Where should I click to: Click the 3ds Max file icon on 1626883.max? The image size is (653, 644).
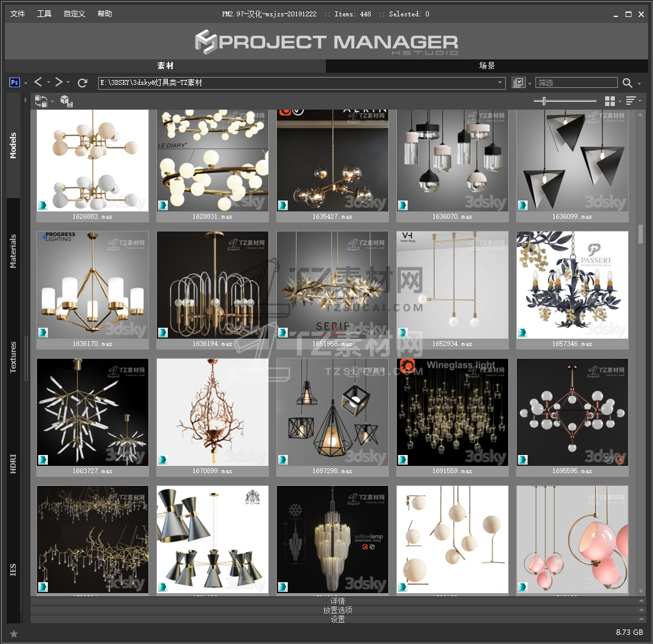coord(43,205)
